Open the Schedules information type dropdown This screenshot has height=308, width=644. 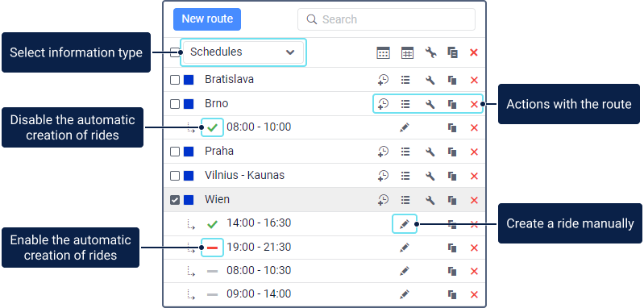pos(243,52)
